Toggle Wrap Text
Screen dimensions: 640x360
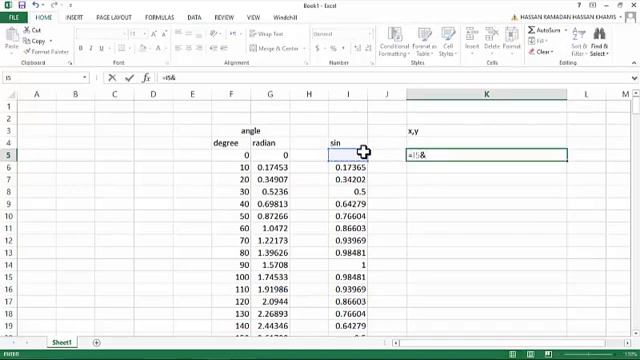tap(266, 34)
